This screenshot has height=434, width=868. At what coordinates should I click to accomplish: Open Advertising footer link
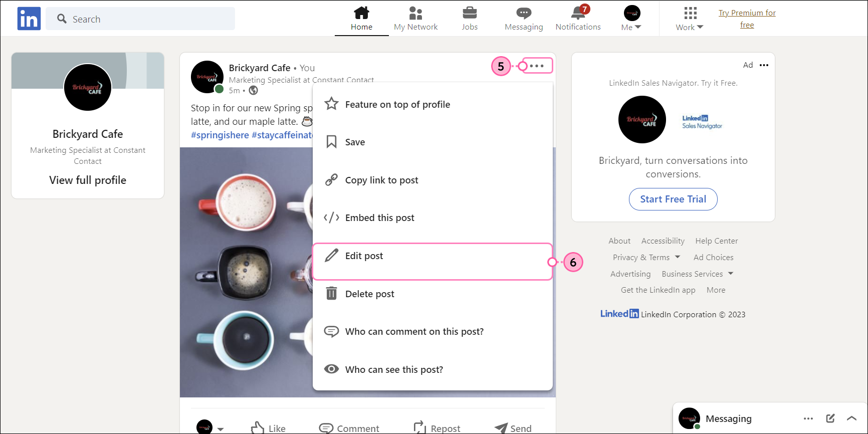tap(630, 274)
